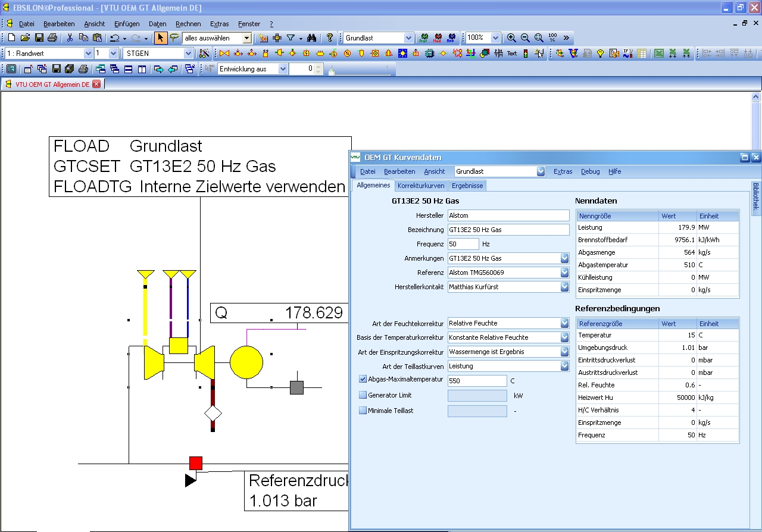Enable the Minimale Teillast checkbox
762x532 pixels.
(363, 411)
